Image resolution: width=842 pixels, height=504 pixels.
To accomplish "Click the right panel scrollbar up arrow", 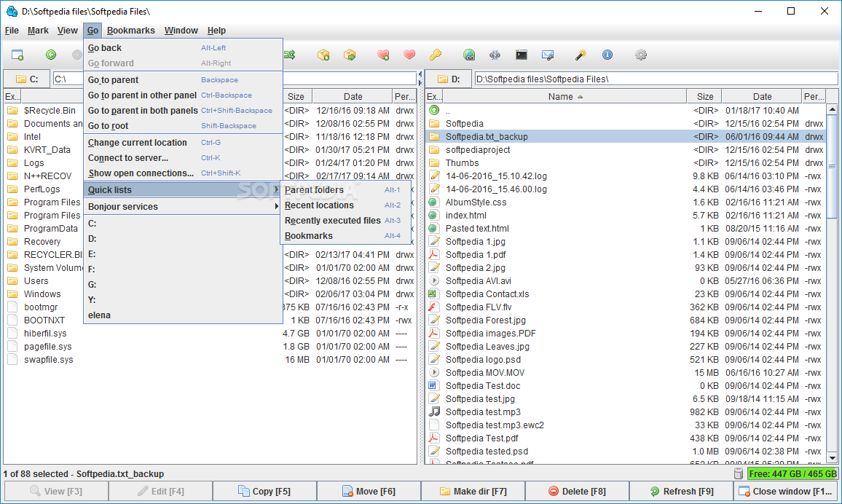I will (832, 109).
